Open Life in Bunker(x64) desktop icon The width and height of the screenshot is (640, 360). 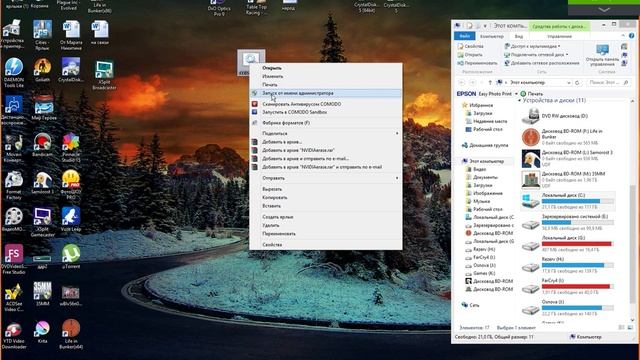71,333
